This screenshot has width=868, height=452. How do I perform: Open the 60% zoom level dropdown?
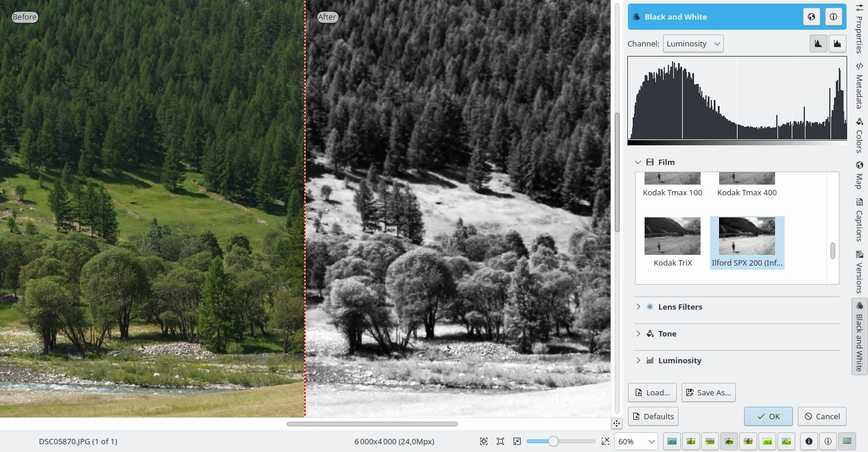coord(636,441)
